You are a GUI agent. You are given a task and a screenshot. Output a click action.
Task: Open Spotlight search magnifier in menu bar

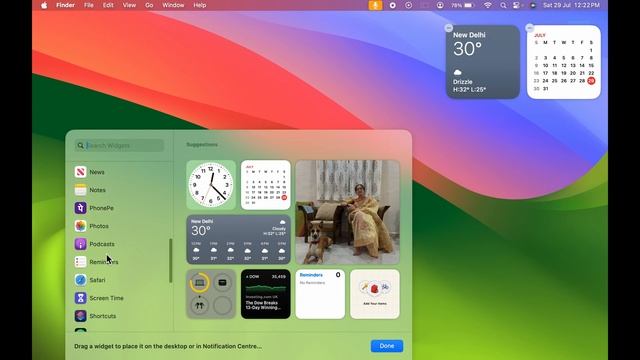click(x=503, y=5)
